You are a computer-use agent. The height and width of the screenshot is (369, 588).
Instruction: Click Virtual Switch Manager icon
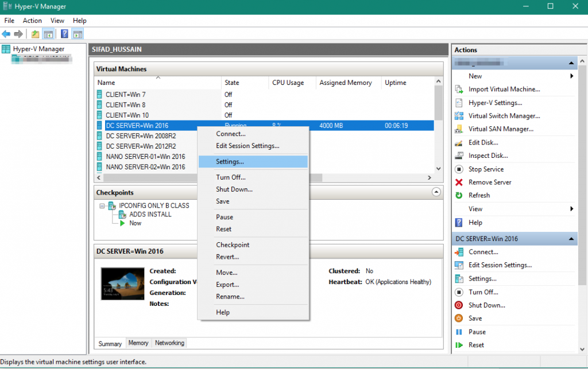(x=459, y=116)
